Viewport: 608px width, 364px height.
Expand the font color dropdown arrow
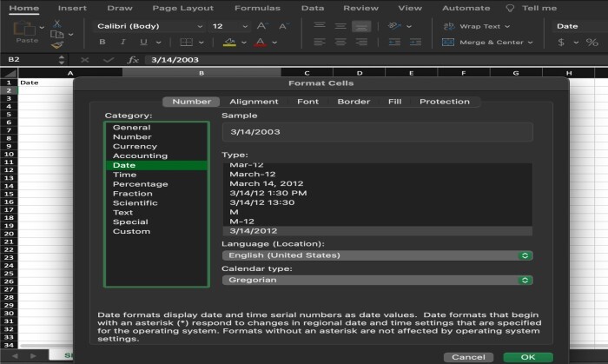click(x=274, y=43)
